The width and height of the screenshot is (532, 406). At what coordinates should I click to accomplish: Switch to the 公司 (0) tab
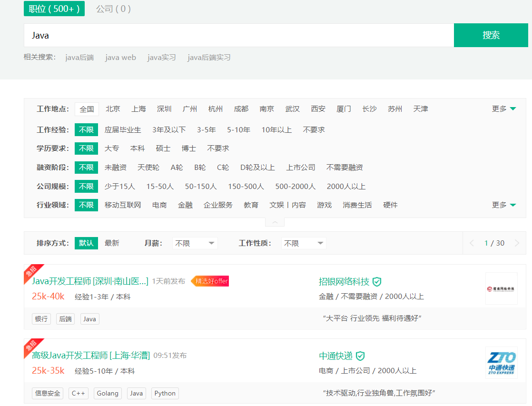113,9
